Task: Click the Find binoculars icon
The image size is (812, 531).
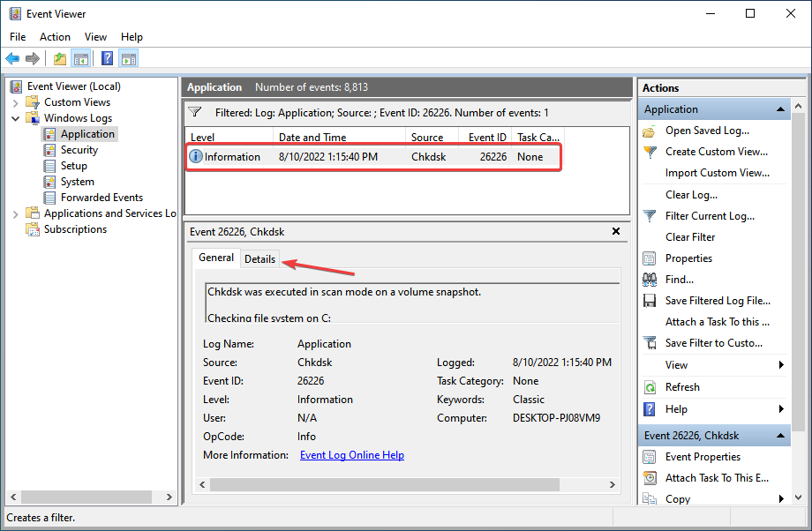Action: pos(650,280)
